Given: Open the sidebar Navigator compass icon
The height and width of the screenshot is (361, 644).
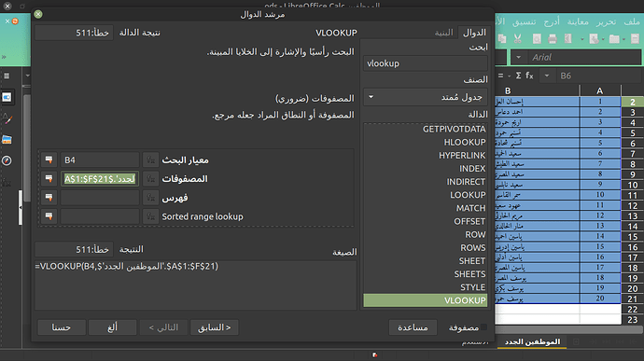Looking at the screenshot, I should (x=7, y=160).
